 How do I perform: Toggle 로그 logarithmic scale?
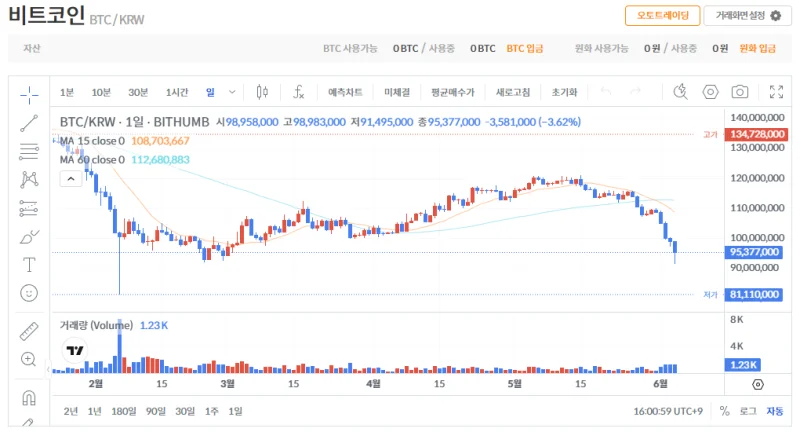748,411
